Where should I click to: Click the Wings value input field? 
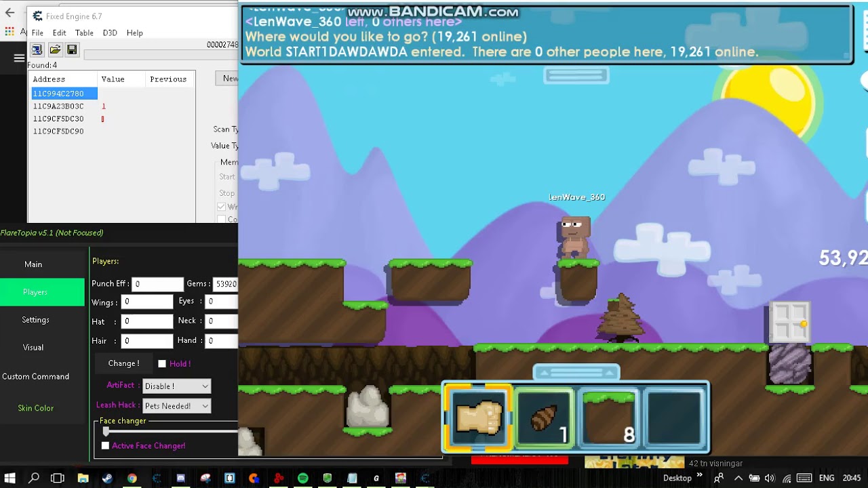coord(147,302)
